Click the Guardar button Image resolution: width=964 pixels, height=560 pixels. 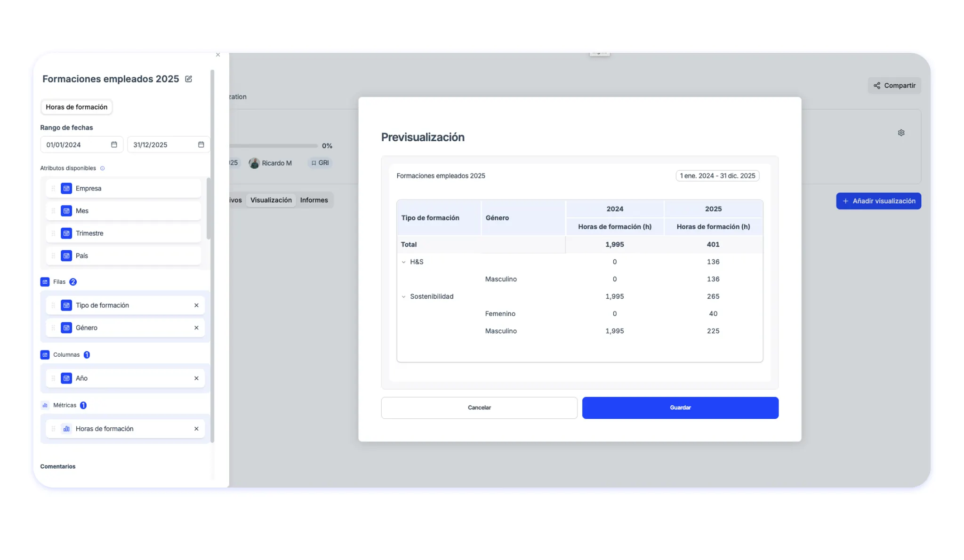(680, 408)
